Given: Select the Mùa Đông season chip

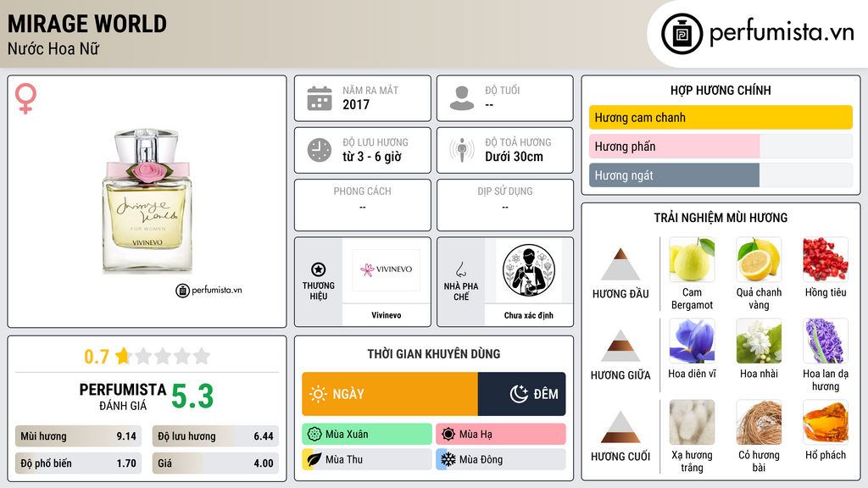Looking at the screenshot, I should (x=501, y=459).
